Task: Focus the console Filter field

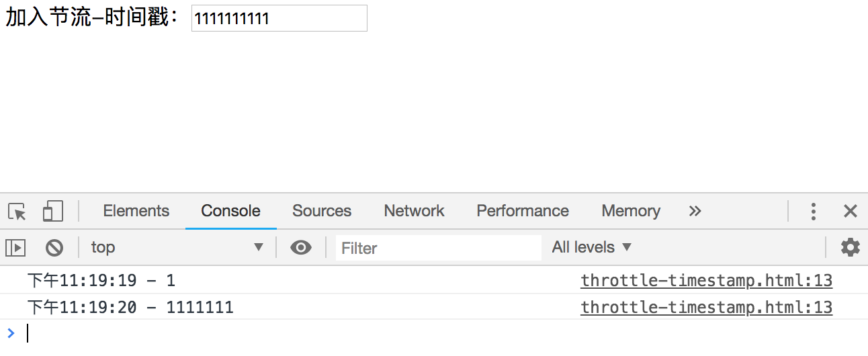Action: [x=439, y=248]
